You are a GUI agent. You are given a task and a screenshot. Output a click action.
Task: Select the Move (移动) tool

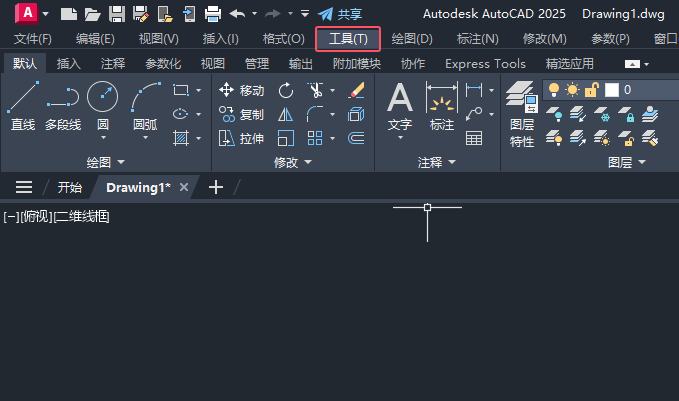242,90
